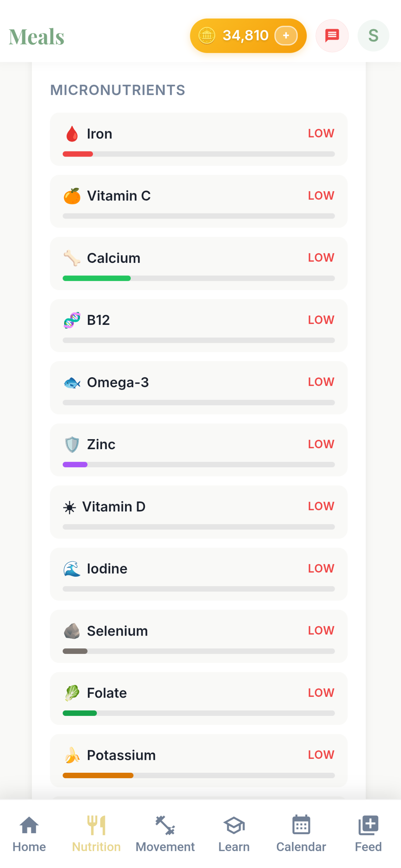Click the Iodine wave icon
The width and height of the screenshot is (401, 868).
click(72, 569)
